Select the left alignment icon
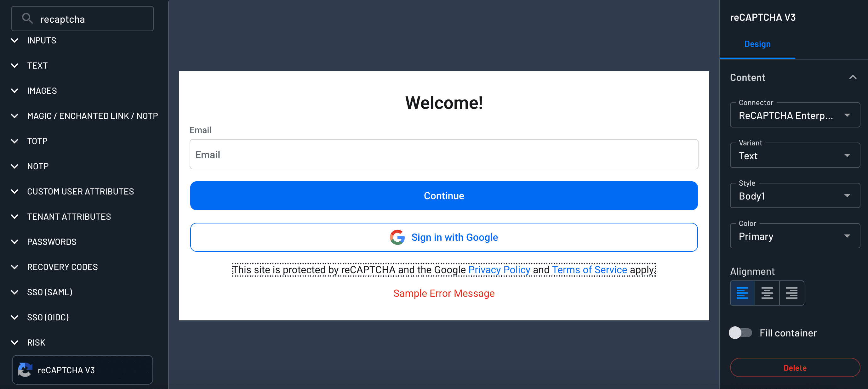 (x=742, y=293)
